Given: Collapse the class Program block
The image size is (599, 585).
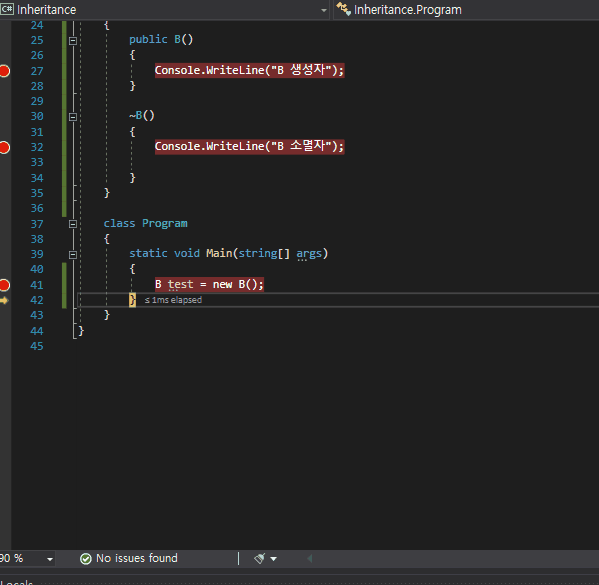Looking at the screenshot, I should [73, 224].
